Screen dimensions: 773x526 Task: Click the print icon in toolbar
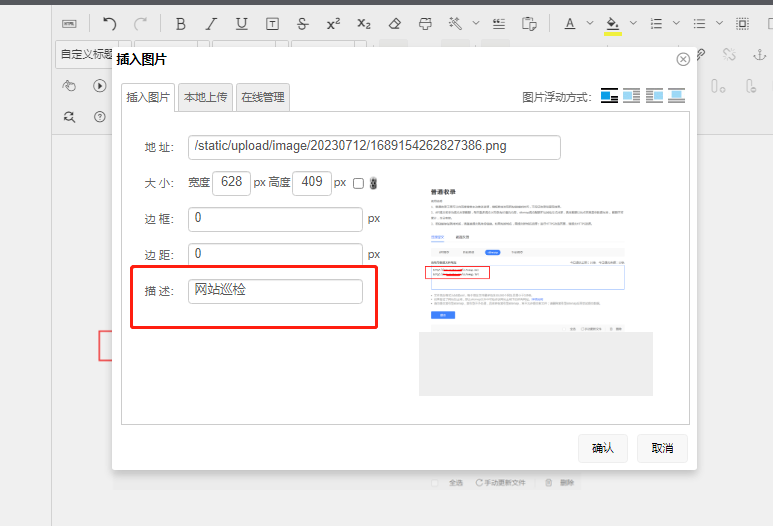425,23
